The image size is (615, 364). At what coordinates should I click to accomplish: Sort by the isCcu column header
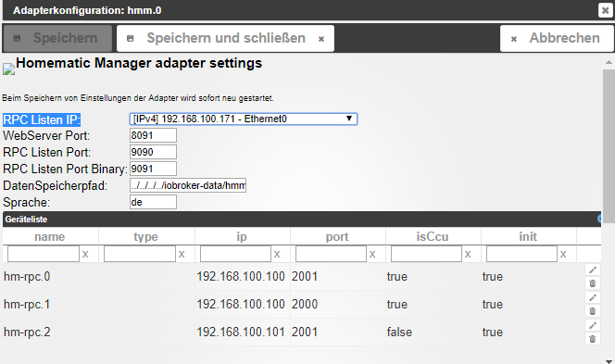coord(433,236)
